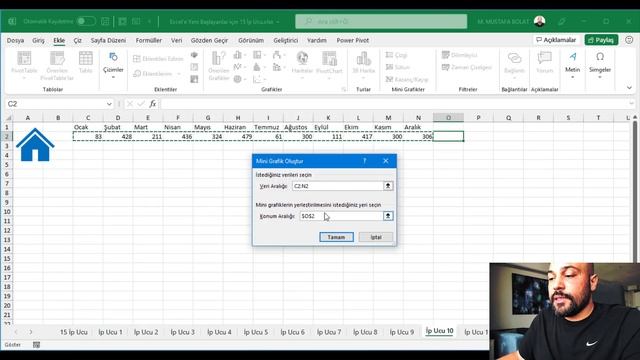Switch to the Power Pivot tab

(353, 40)
